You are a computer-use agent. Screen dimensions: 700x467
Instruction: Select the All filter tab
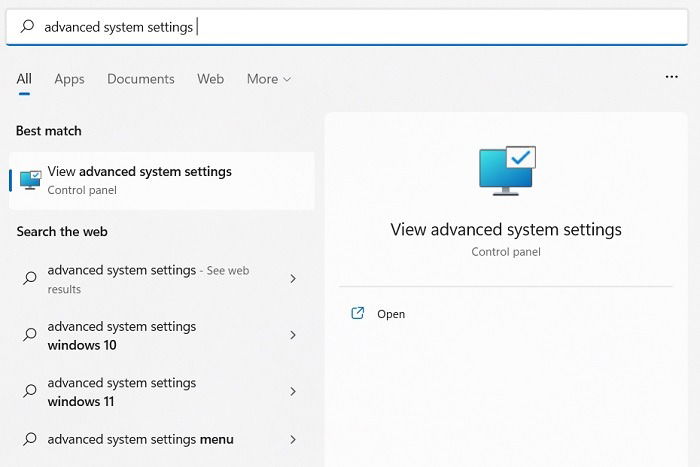pos(24,79)
